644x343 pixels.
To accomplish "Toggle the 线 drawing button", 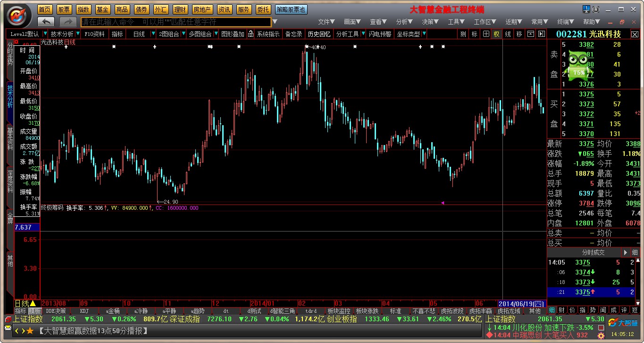I will coord(508,34).
